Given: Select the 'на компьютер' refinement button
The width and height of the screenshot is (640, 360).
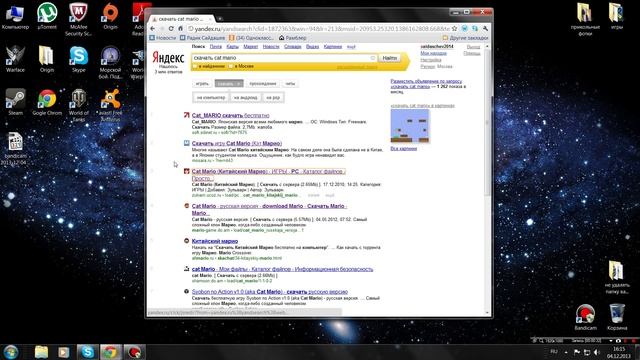Looking at the screenshot, I should pos(211,98).
